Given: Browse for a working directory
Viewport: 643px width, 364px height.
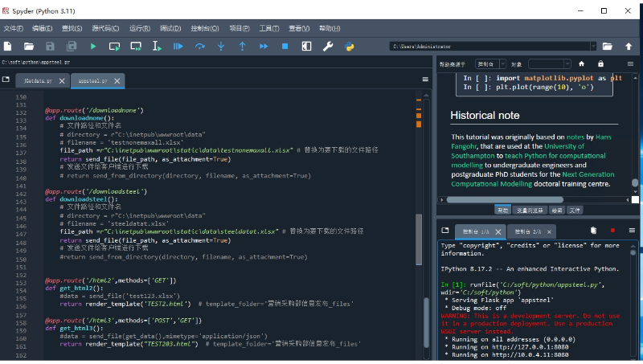Looking at the screenshot, I should [608, 47].
